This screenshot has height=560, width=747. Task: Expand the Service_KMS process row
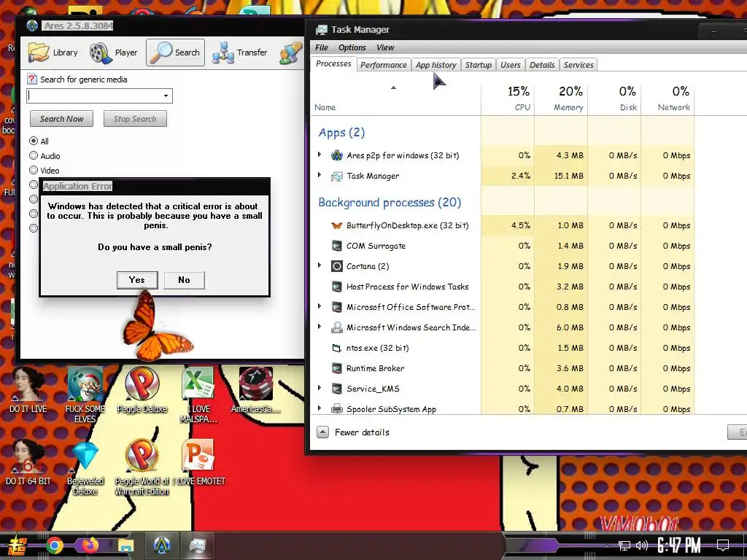tap(320, 388)
